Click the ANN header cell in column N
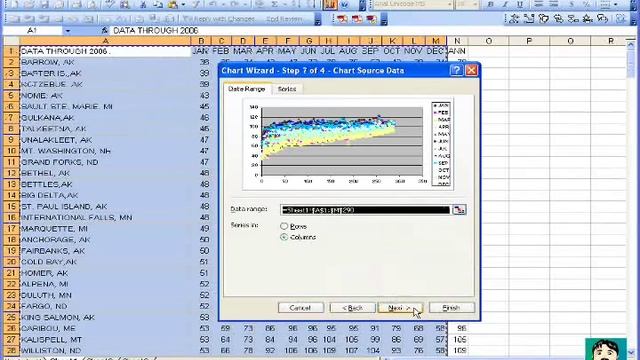Screen dimensions: 640x360 pos(457,51)
